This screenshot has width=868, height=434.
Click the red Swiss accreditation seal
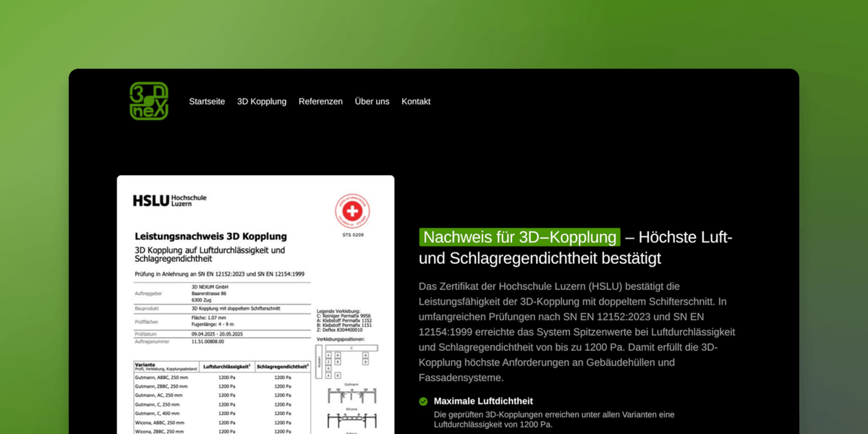(352, 211)
